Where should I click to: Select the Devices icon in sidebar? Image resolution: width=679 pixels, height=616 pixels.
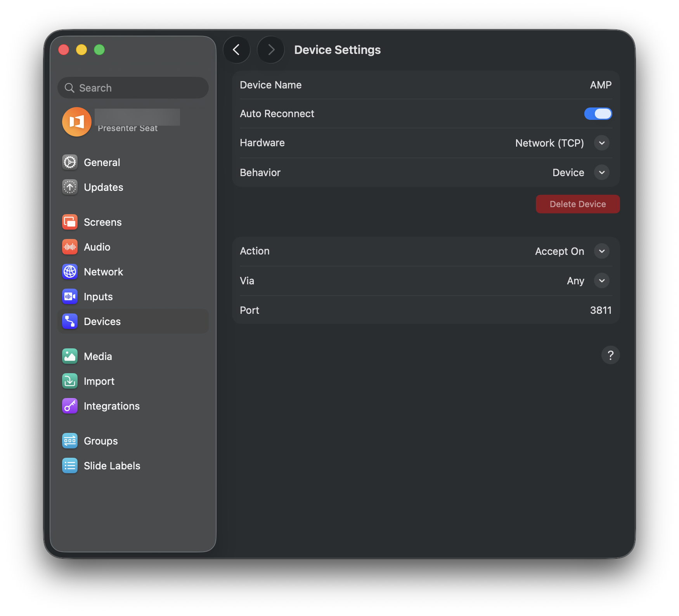[x=70, y=321]
